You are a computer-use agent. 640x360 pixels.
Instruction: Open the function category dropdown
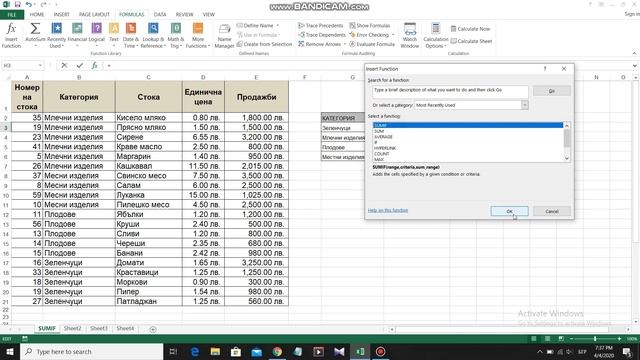[524, 105]
